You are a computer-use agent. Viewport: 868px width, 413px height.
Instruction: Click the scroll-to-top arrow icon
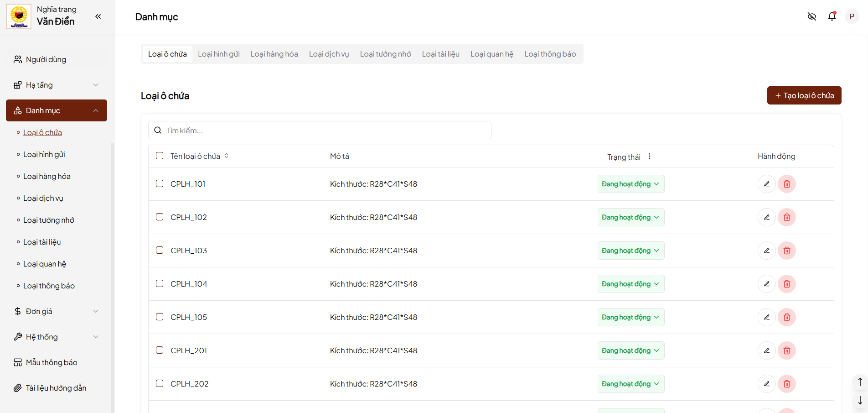tap(860, 382)
